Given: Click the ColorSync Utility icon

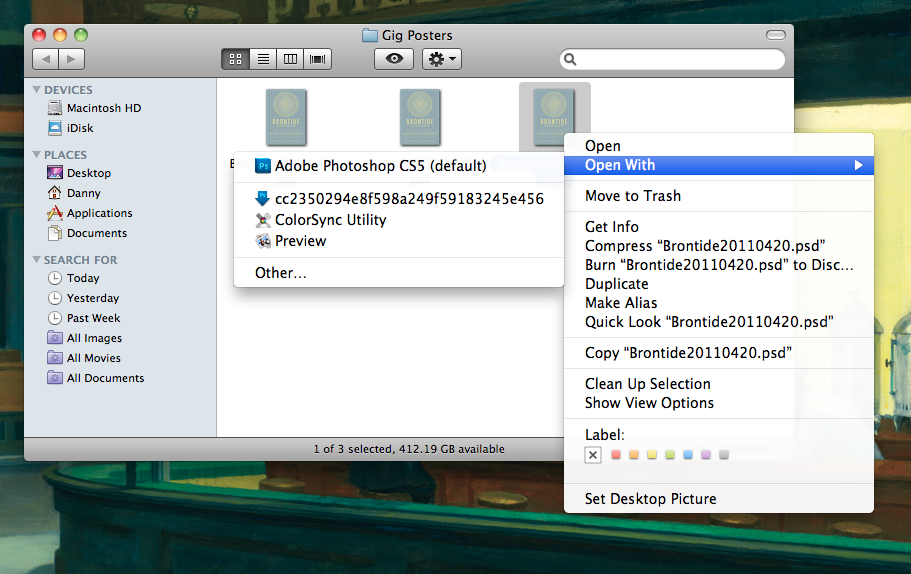Looking at the screenshot, I should click(263, 220).
